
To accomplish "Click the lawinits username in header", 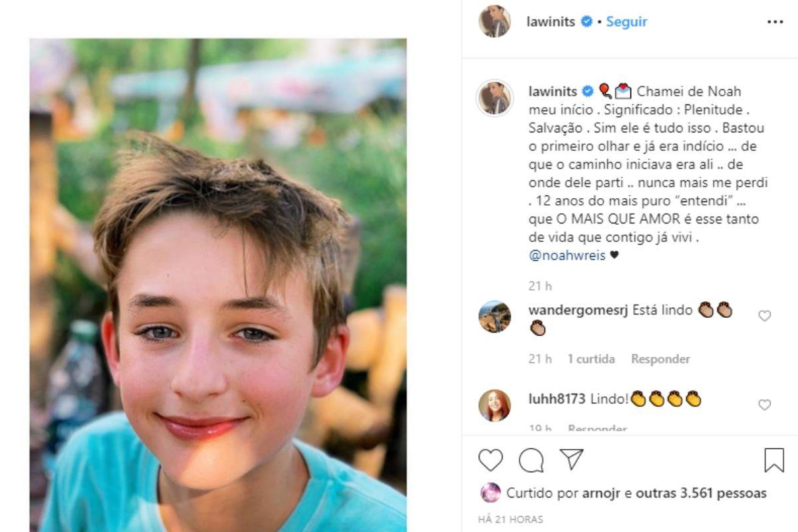I will [x=550, y=22].
